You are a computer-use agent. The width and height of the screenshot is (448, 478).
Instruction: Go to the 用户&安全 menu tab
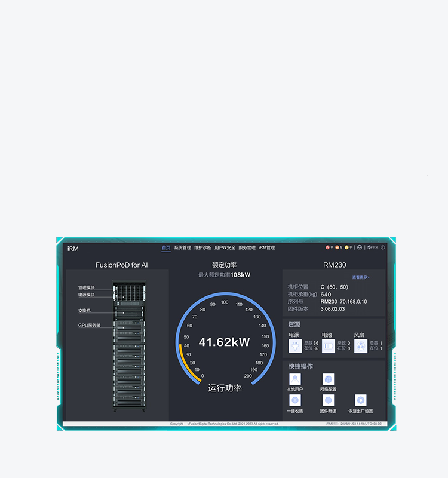coord(225,247)
